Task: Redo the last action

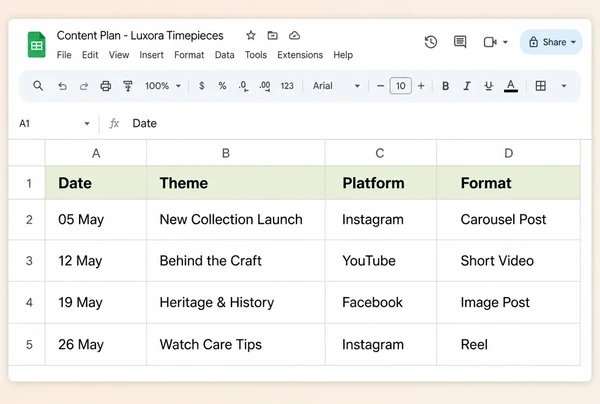Action: click(84, 86)
